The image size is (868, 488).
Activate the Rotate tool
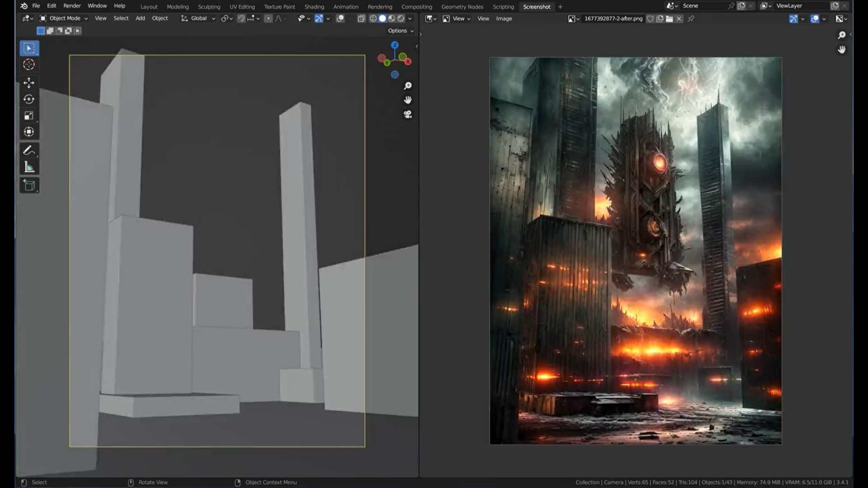point(29,99)
